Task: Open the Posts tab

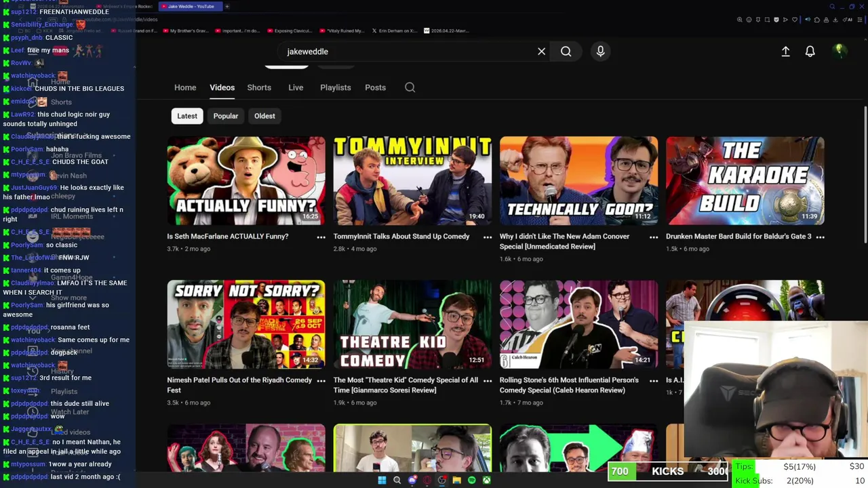Action: point(375,87)
